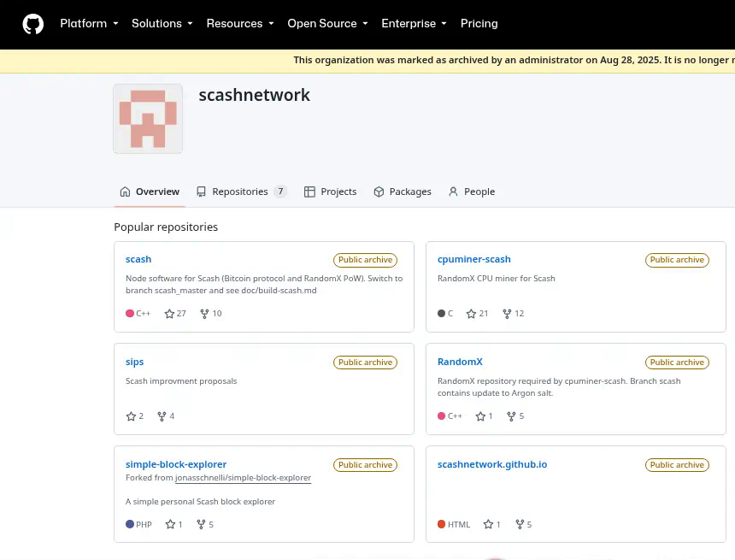Click the Public archive badge on sips
Image resolution: width=735 pixels, height=560 pixels.
365,363
